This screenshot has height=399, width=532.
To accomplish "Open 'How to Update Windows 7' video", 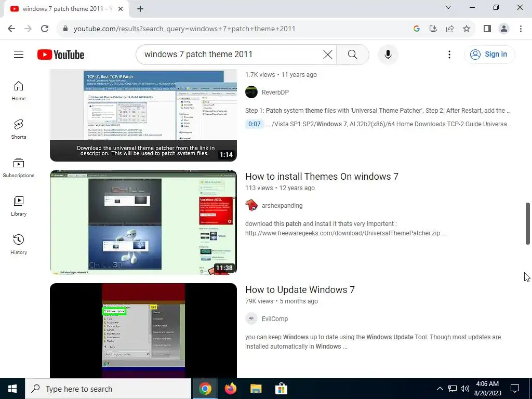I will point(300,290).
